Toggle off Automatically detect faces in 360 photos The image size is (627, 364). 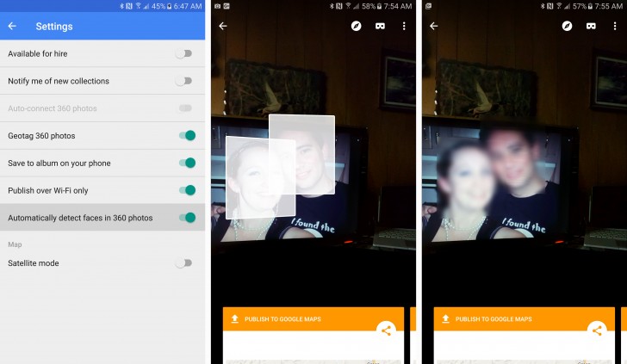tap(186, 218)
